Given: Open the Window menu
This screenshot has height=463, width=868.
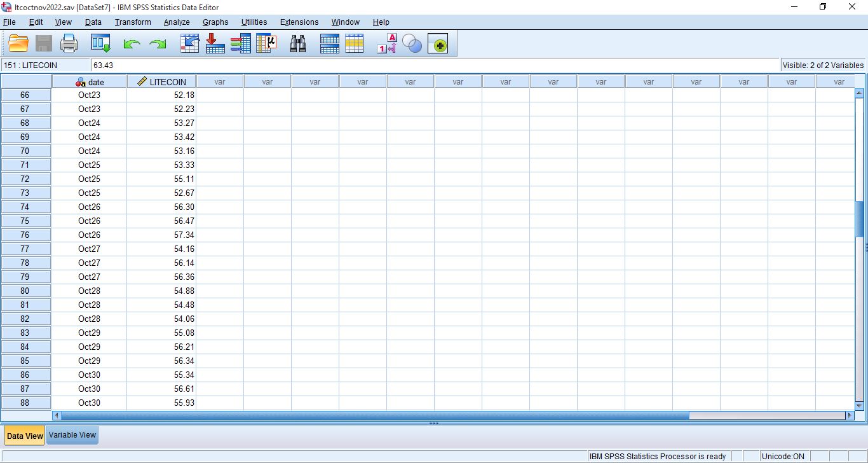Looking at the screenshot, I should [346, 22].
